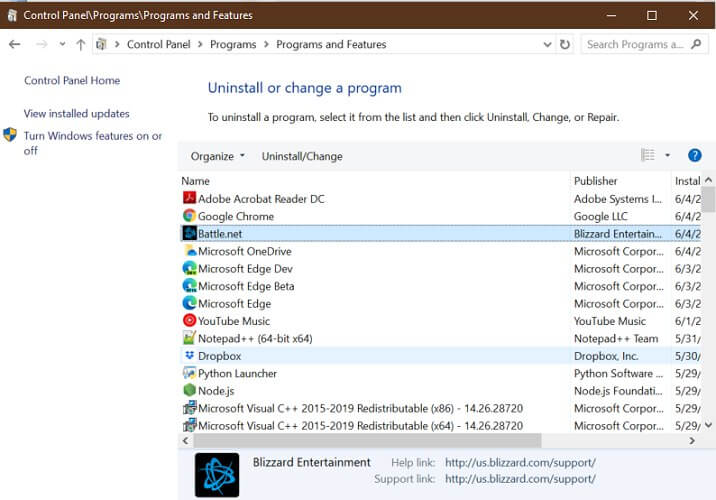
Task: Open the view options dropdown arrow
Action: (x=667, y=156)
